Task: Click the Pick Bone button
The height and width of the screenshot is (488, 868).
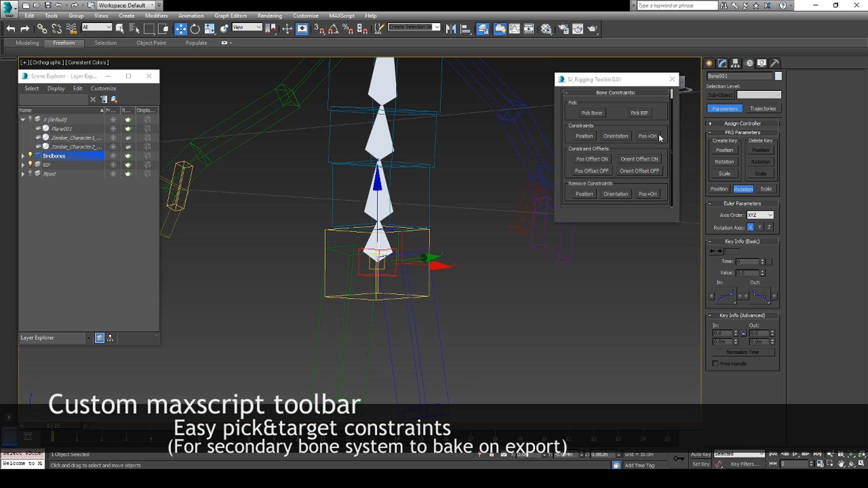Action: coord(592,113)
